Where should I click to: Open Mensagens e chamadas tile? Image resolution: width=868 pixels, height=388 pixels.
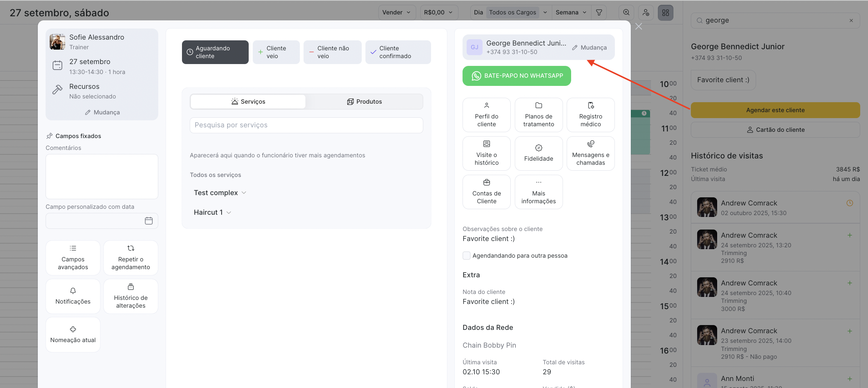tap(590, 153)
